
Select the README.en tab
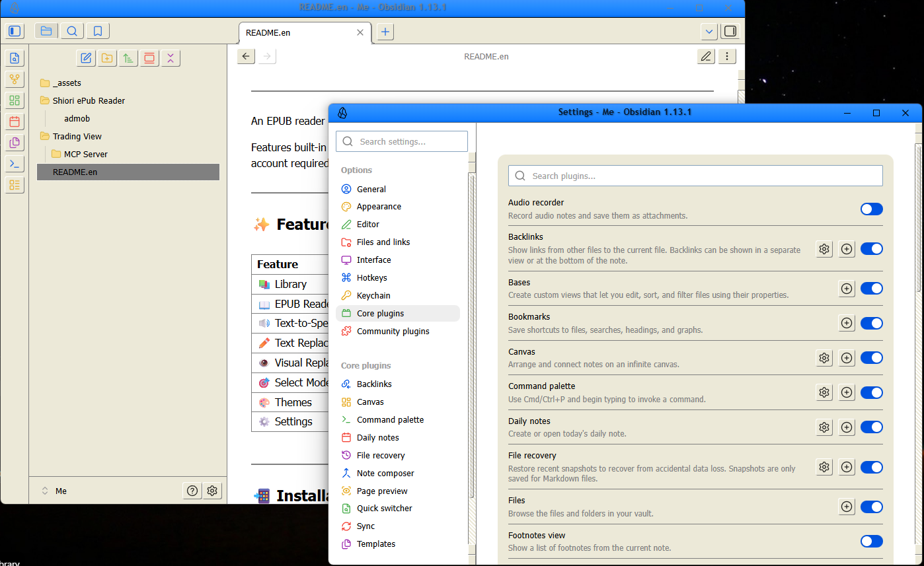pos(305,32)
